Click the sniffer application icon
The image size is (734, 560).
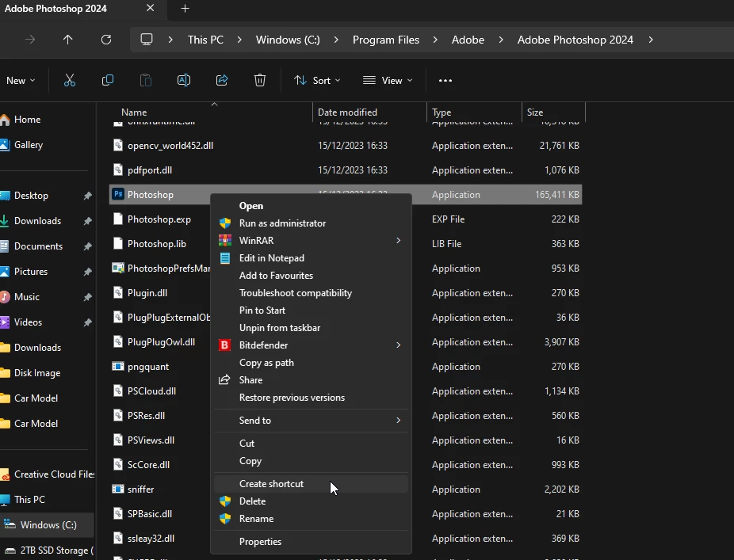tap(118, 489)
